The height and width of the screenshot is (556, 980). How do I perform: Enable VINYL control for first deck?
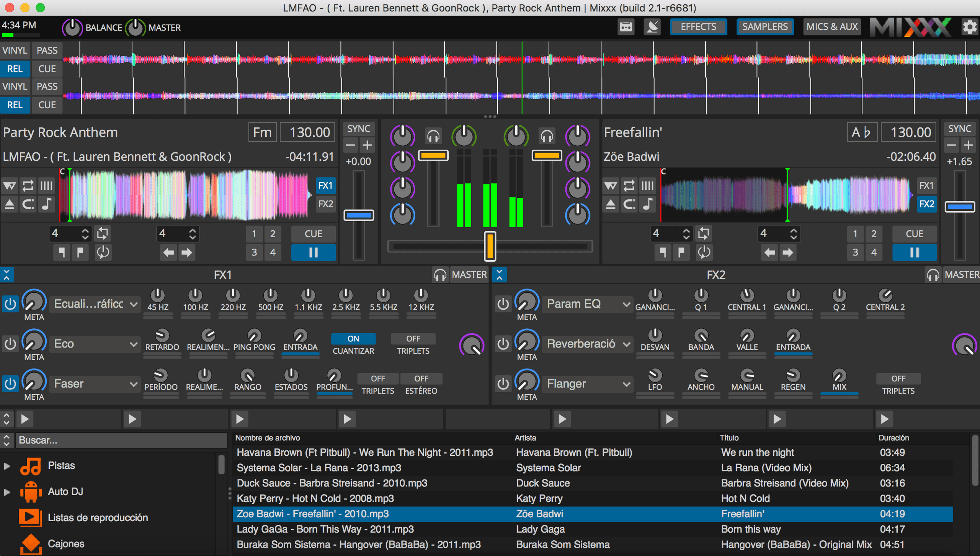(15, 51)
